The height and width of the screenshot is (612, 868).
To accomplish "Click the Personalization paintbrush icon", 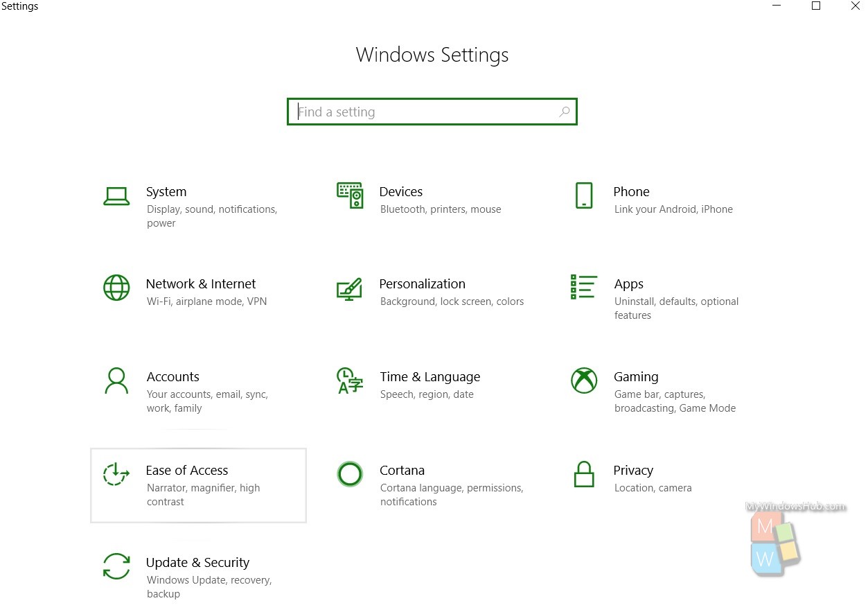I will coord(349,289).
